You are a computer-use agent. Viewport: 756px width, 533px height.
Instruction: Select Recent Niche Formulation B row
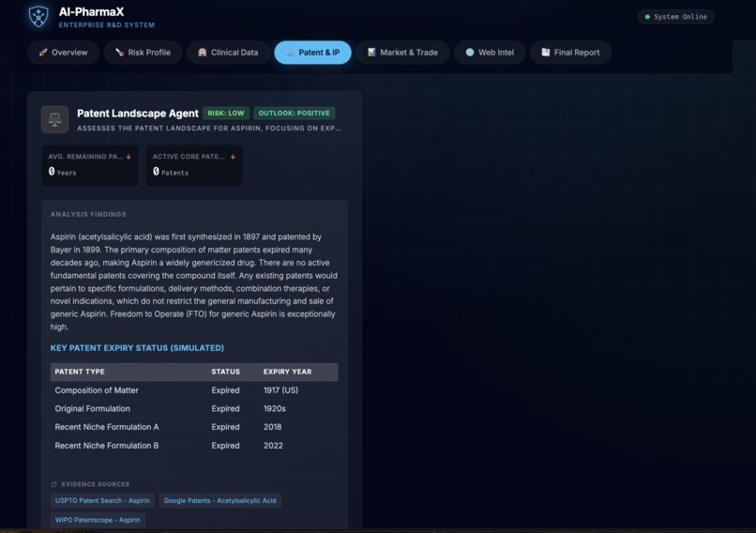click(194, 446)
